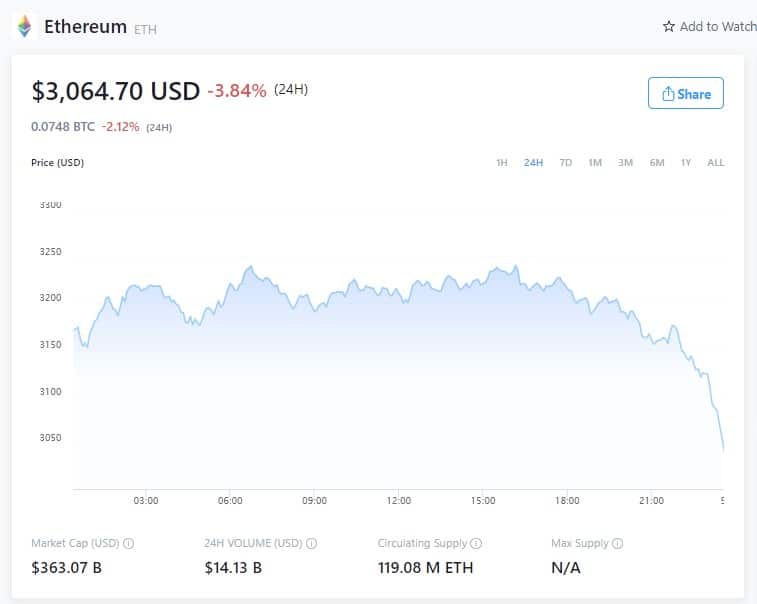The image size is (757, 604).
Task: Select the 1M time range
Action: (595, 163)
